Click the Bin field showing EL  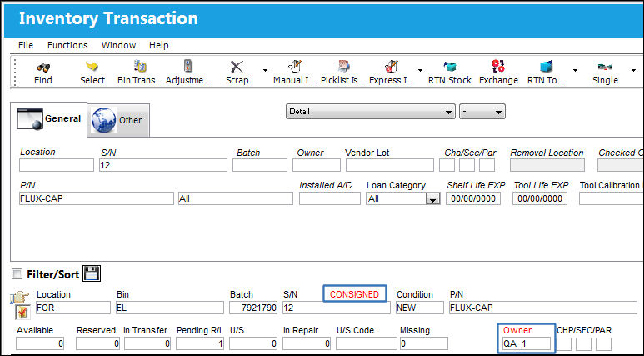tap(170, 308)
